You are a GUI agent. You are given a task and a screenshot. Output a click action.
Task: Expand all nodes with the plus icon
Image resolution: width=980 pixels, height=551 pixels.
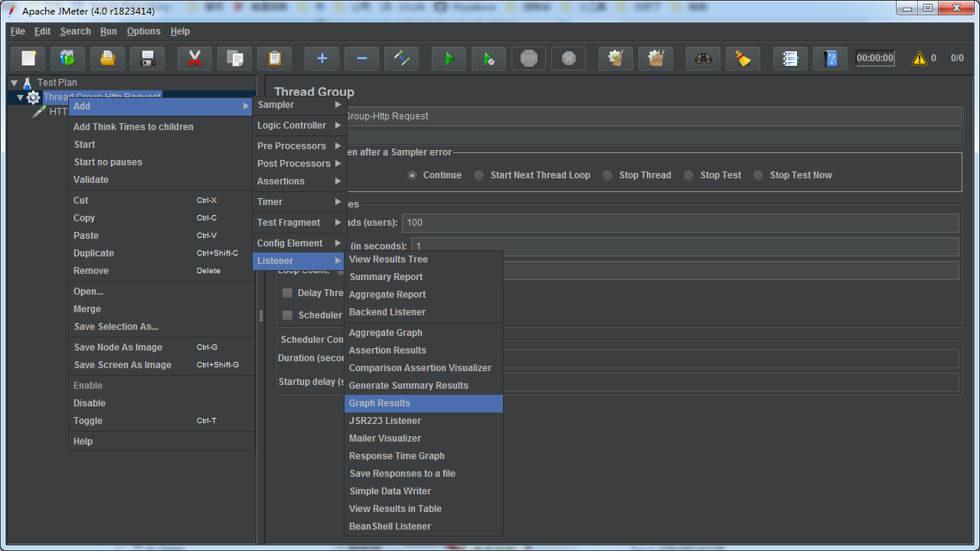click(322, 58)
